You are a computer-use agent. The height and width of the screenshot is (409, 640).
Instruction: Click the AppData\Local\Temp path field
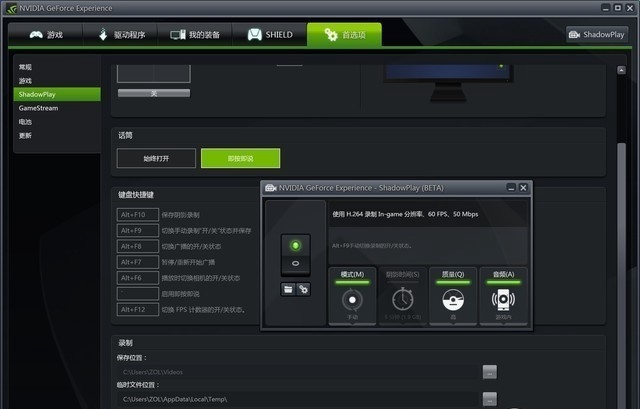click(x=296, y=399)
